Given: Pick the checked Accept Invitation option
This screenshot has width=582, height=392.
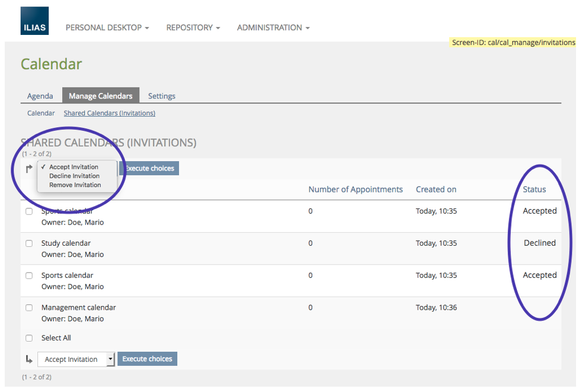Looking at the screenshot, I should pyautogui.click(x=73, y=167).
